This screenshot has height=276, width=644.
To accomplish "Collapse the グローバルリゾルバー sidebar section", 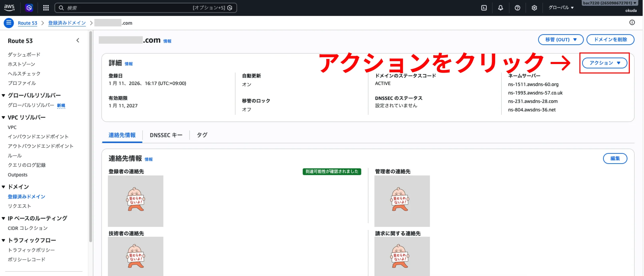I will tap(4, 95).
